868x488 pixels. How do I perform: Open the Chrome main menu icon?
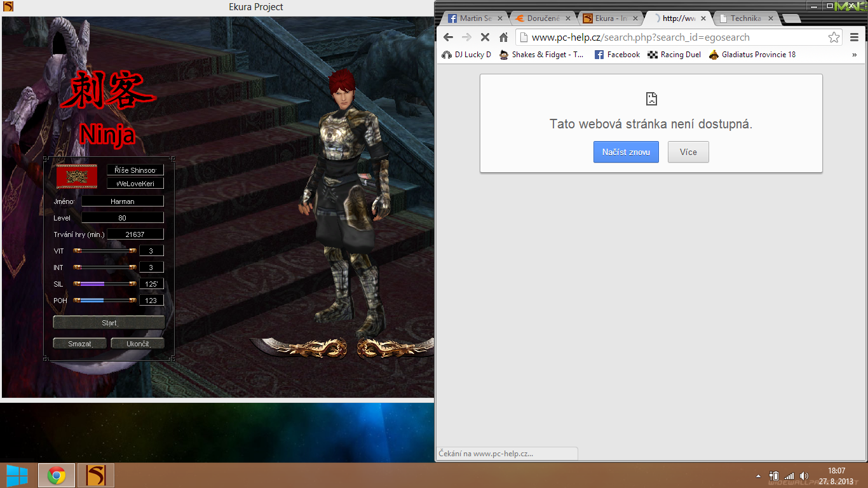855,37
